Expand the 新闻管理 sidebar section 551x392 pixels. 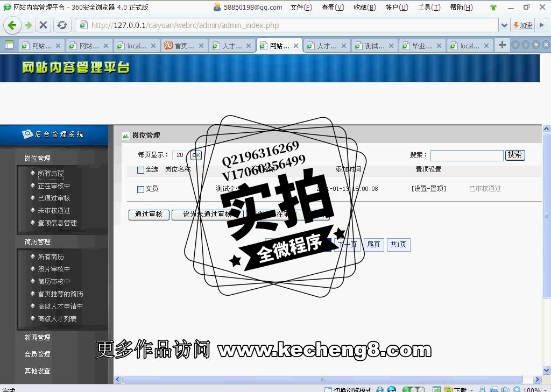point(37,337)
